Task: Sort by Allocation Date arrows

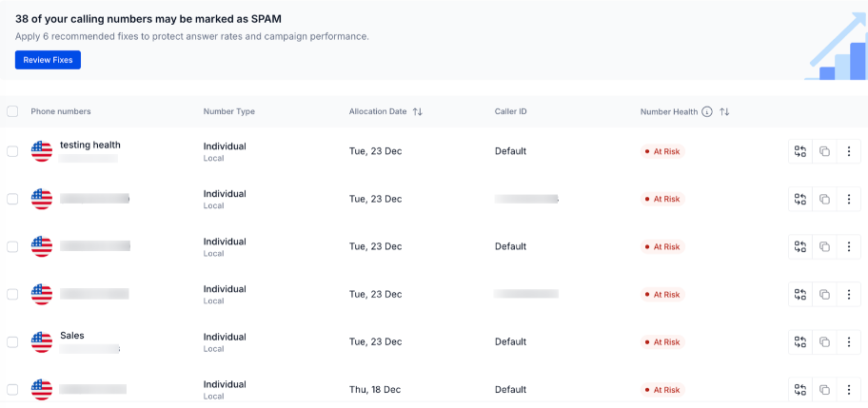Action: pyautogui.click(x=418, y=111)
